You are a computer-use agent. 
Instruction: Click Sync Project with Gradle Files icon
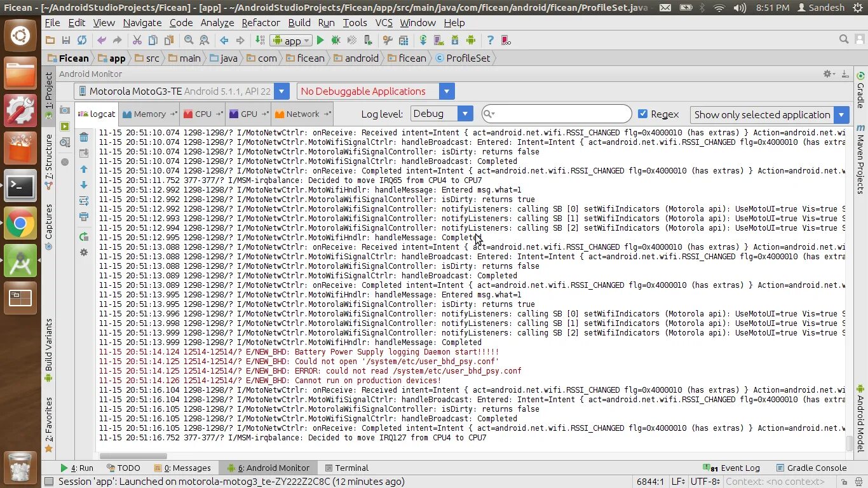click(423, 40)
